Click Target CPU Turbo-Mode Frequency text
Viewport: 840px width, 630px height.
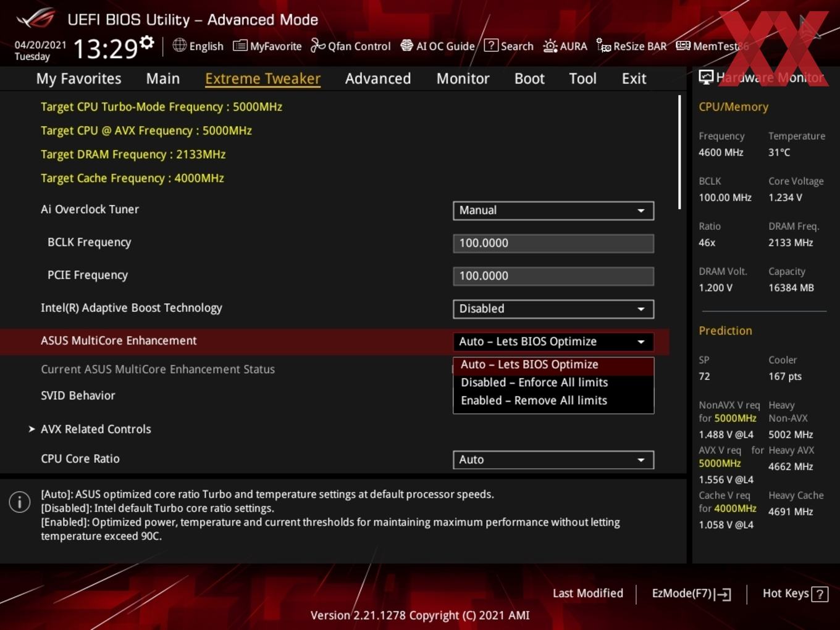[161, 107]
